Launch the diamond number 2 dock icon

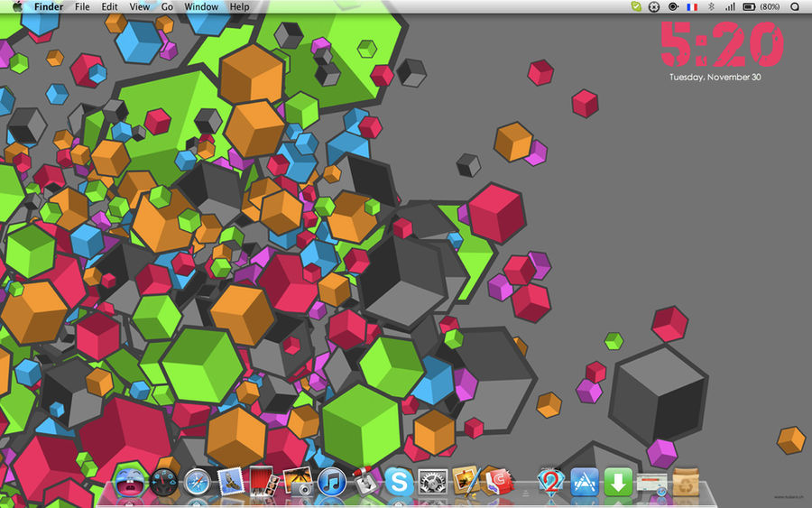click(550, 482)
